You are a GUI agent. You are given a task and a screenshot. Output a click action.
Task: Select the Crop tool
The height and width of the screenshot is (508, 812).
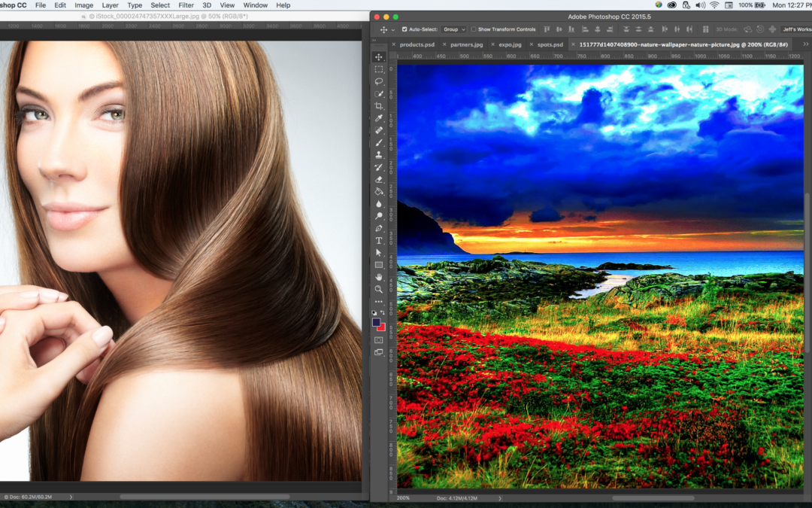point(379,106)
